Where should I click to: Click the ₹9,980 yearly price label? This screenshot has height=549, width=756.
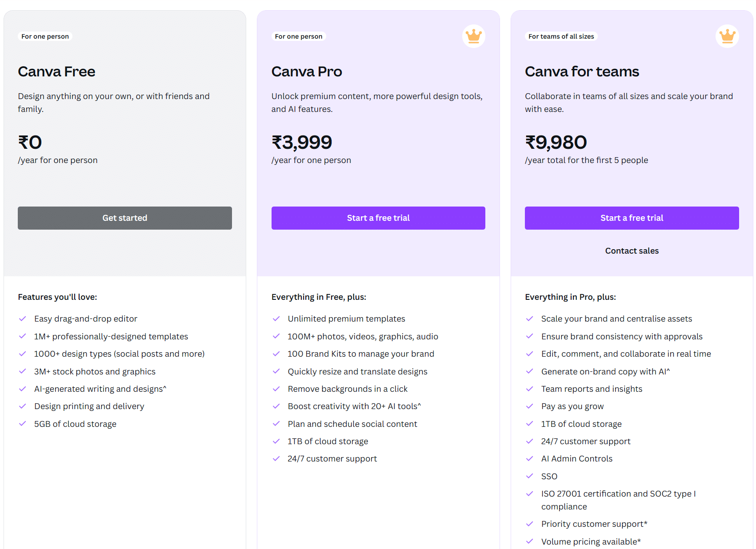pos(556,142)
